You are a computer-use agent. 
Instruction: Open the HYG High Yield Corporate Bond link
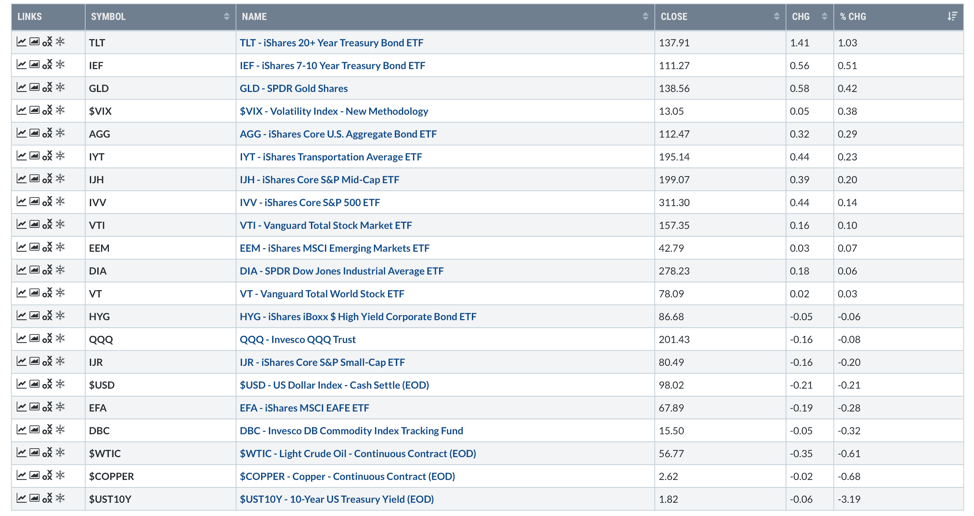pyautogui.click(x=358, y=317)
